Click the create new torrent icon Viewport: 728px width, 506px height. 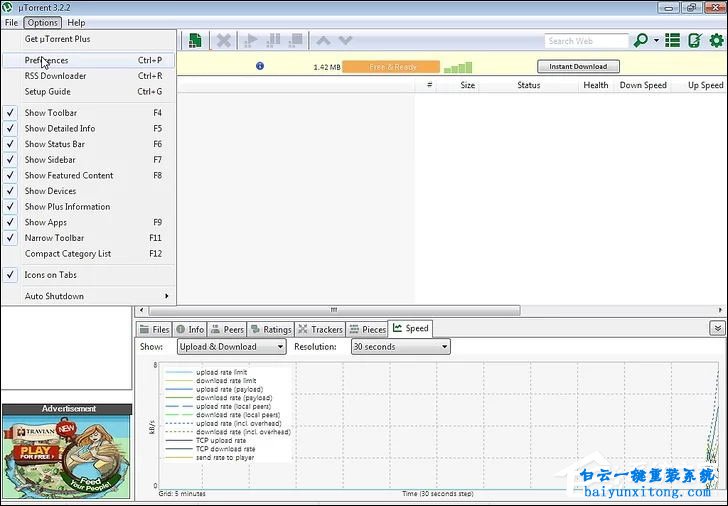point(196,41)
